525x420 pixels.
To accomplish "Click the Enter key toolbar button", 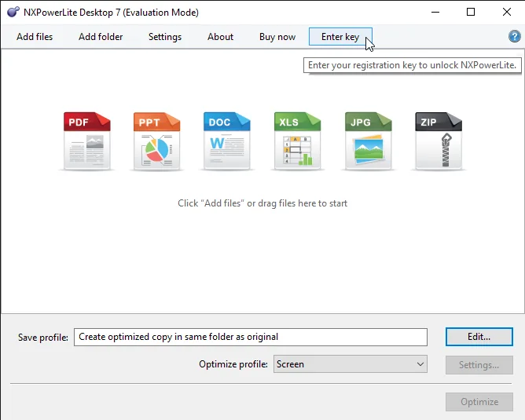I will (x=340, y=37).
